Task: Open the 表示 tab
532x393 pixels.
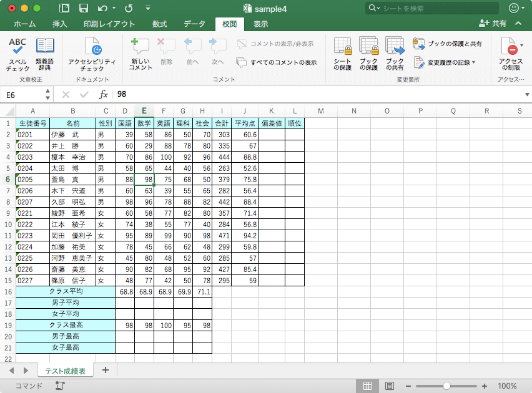Action: click(x=260, y=24)
